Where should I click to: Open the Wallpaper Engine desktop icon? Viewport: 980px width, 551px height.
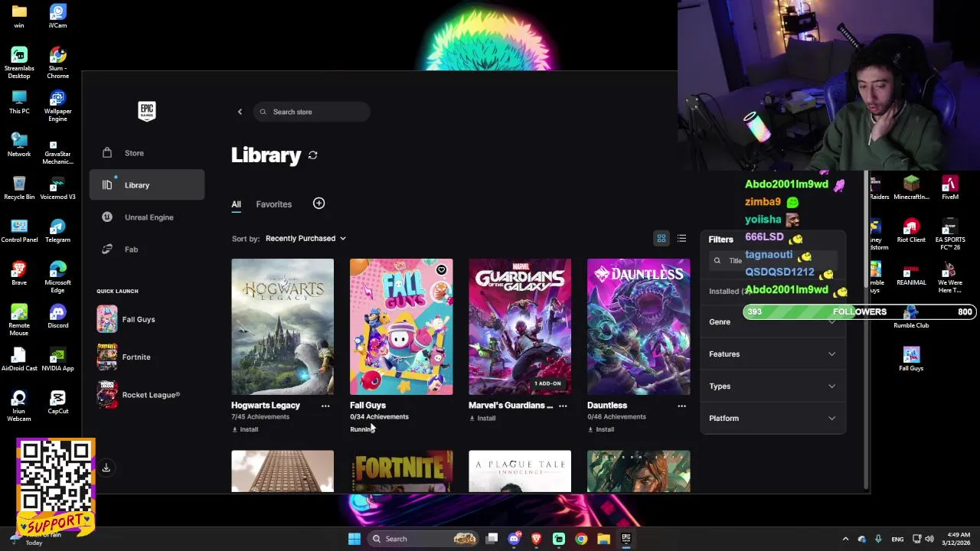click(57, 106)
